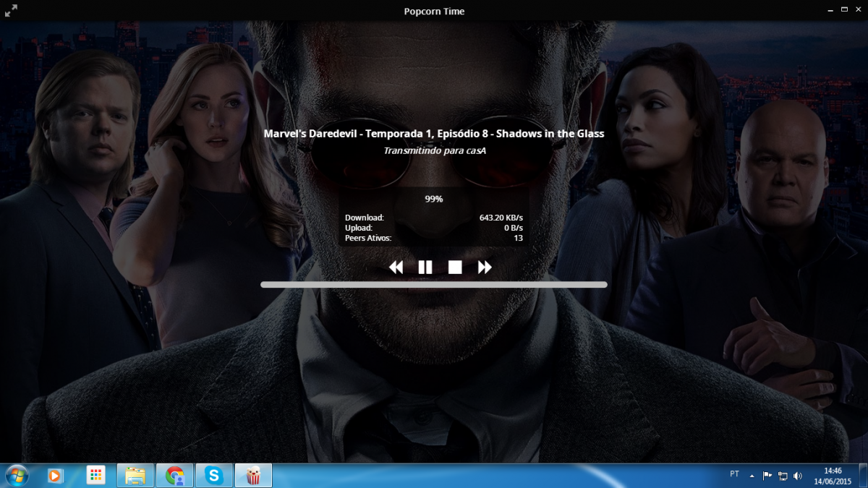Open Windows Explorer from the taskbar

coord(135,476)
